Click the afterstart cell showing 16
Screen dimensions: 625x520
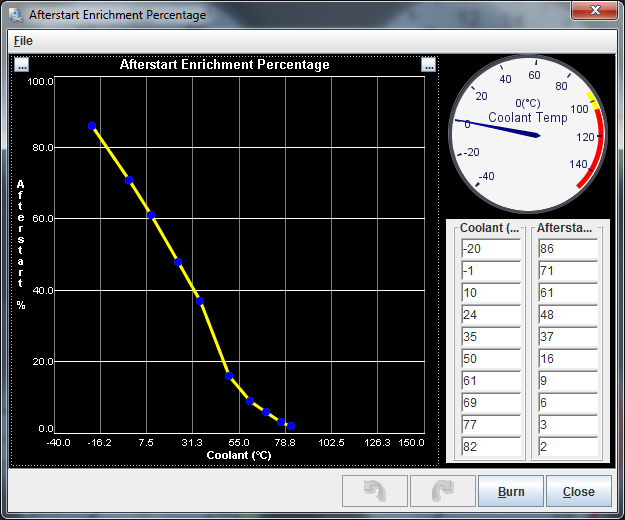pos(567,359)
